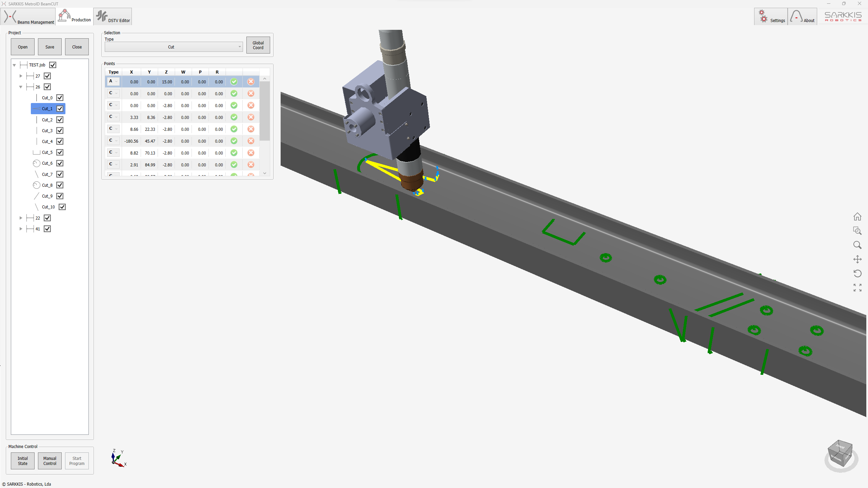
Task: Save the current project
Action: (50, 47)
